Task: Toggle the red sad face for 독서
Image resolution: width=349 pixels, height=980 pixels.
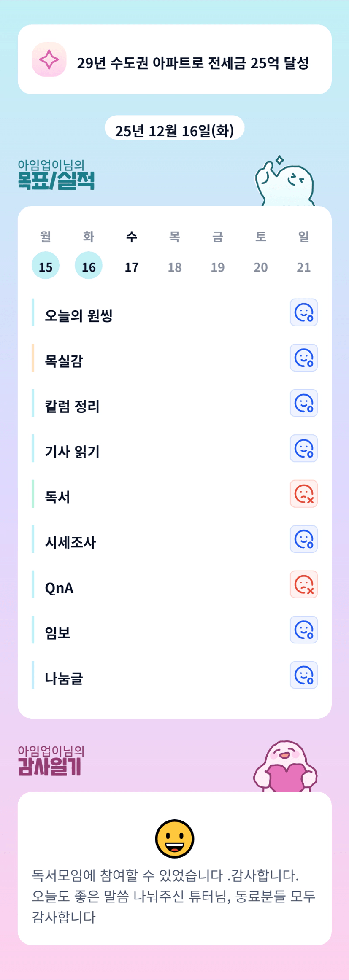Action: pos(303,494)
